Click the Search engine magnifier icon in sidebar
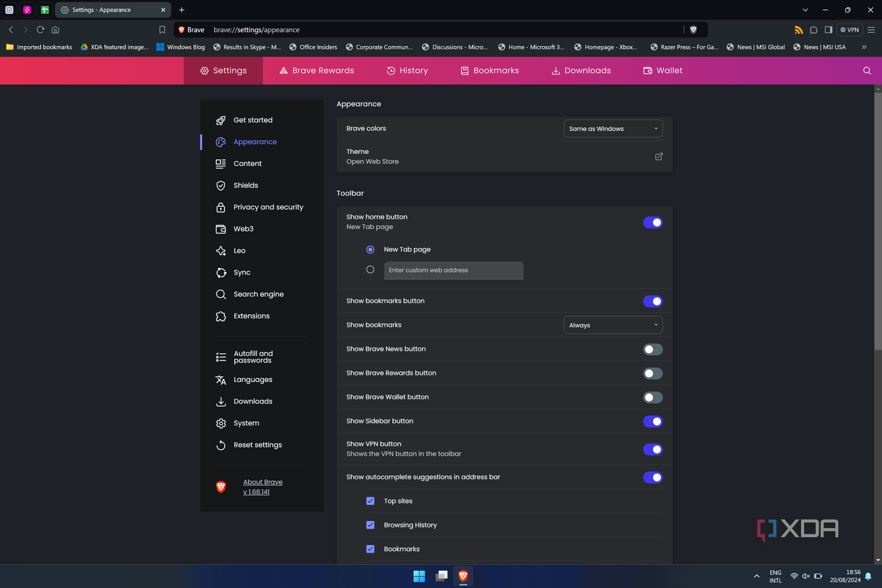The image size is (882, 588). click(x=221, y=295)
